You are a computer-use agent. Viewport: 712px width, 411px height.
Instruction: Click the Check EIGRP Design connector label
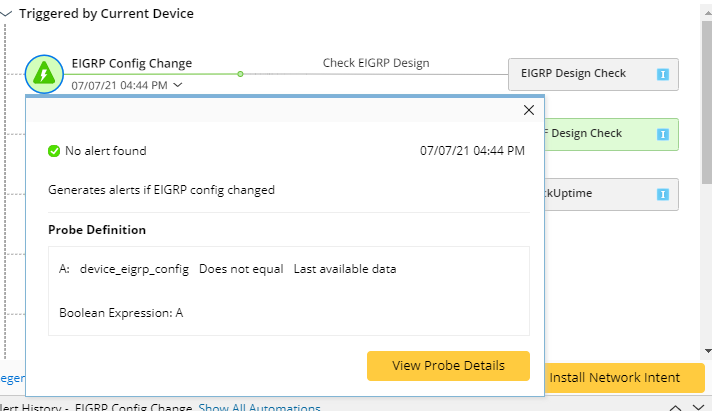tap(375, 63)
